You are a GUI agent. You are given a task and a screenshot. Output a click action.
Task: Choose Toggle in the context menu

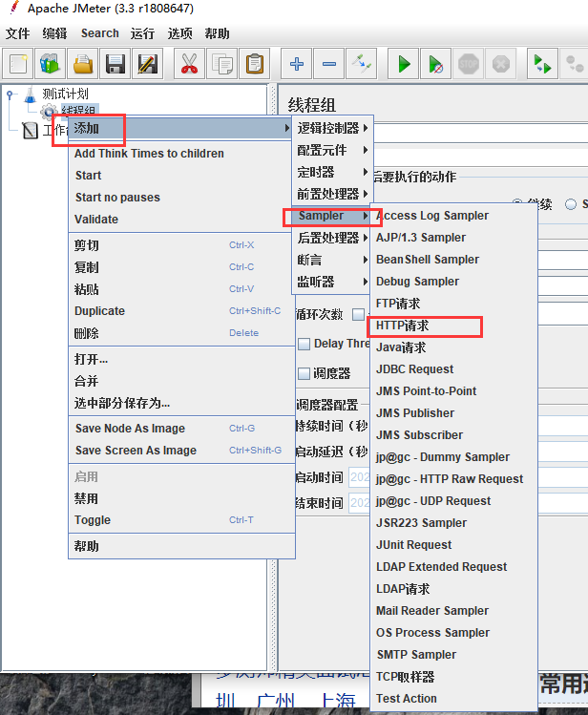[182, 520]
